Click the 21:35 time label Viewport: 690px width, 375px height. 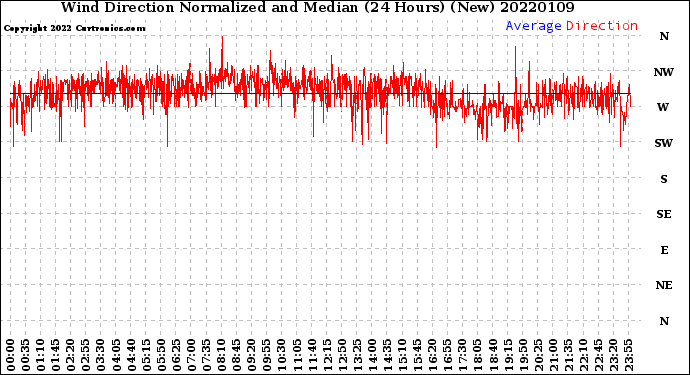(568, 355)
